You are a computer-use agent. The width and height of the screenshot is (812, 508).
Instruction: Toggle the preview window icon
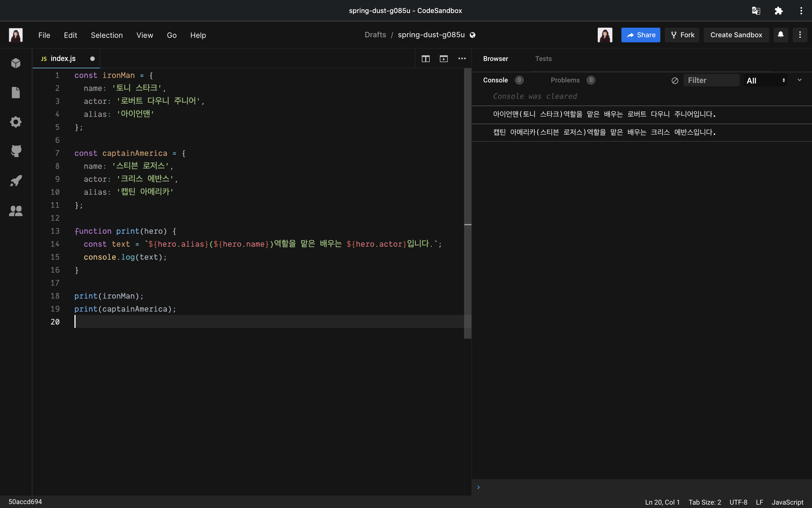443,58
